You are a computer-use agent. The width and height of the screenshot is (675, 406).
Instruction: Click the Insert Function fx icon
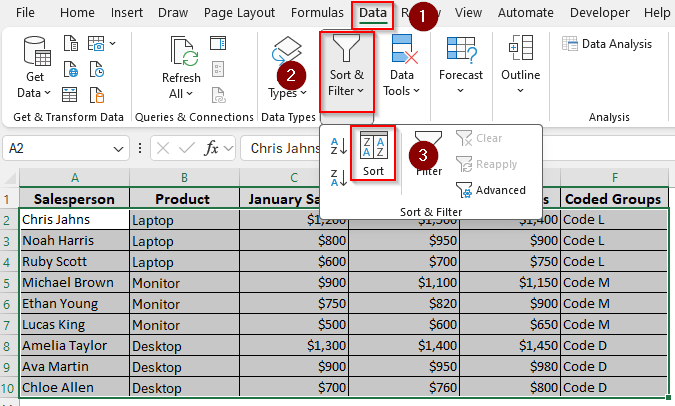tap(211, 149)
